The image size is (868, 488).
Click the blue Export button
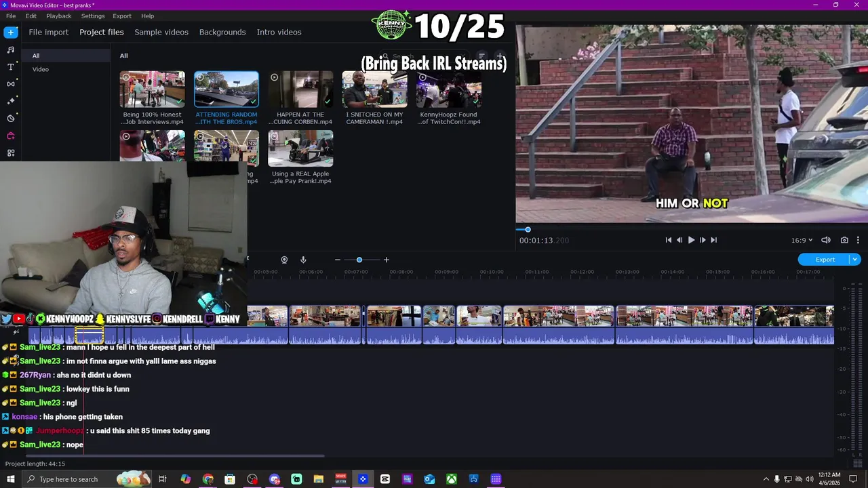pos(825,260)
